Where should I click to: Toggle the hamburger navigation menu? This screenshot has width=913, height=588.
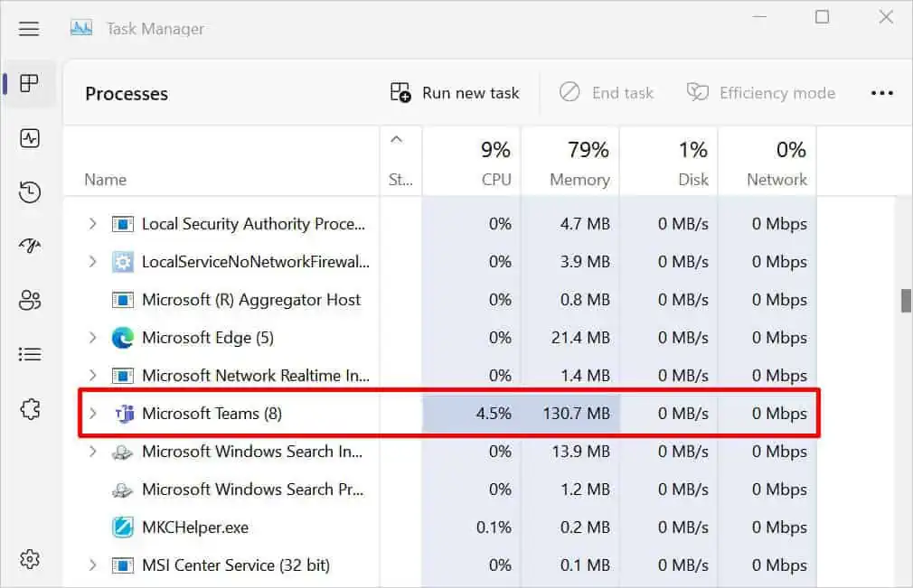click(29, 29)
